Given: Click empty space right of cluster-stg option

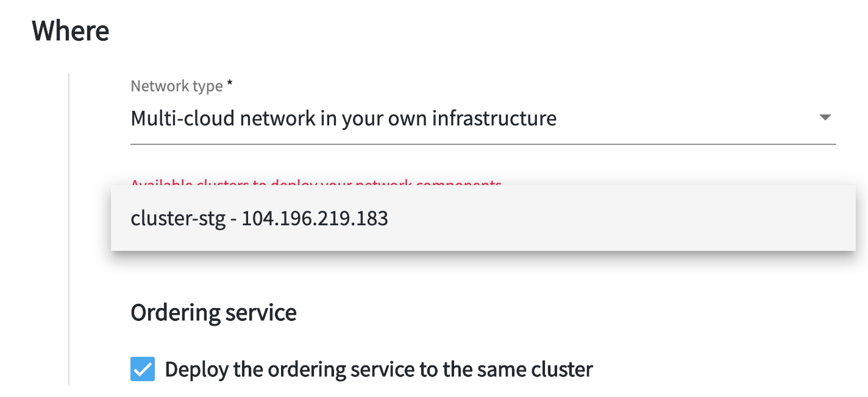Looking at the screenshot, I should (622, 218).
